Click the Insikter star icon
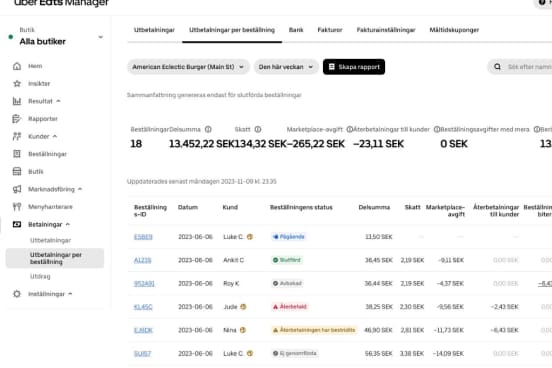Viewport: 552px width, 368px height. 17,84
